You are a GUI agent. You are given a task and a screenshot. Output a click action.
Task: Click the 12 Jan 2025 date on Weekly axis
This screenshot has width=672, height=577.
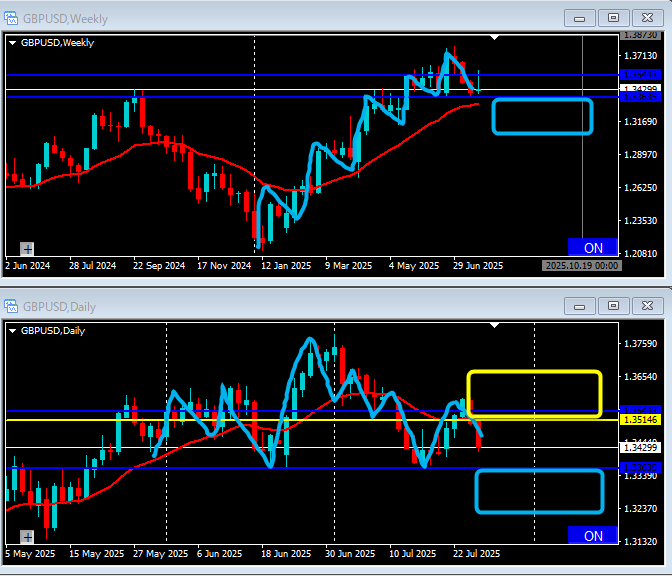(x=286, y=266)
